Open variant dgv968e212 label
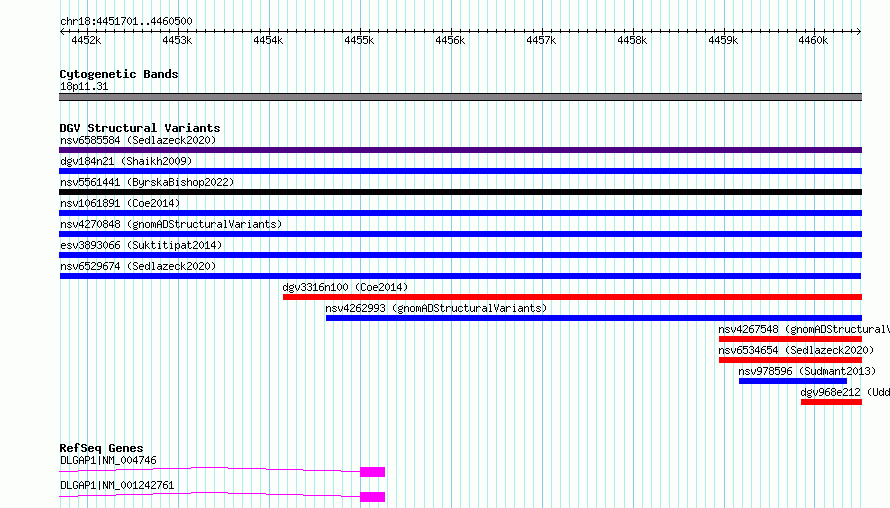The width and height of the screenshot is (890, 508). point(845,392)
